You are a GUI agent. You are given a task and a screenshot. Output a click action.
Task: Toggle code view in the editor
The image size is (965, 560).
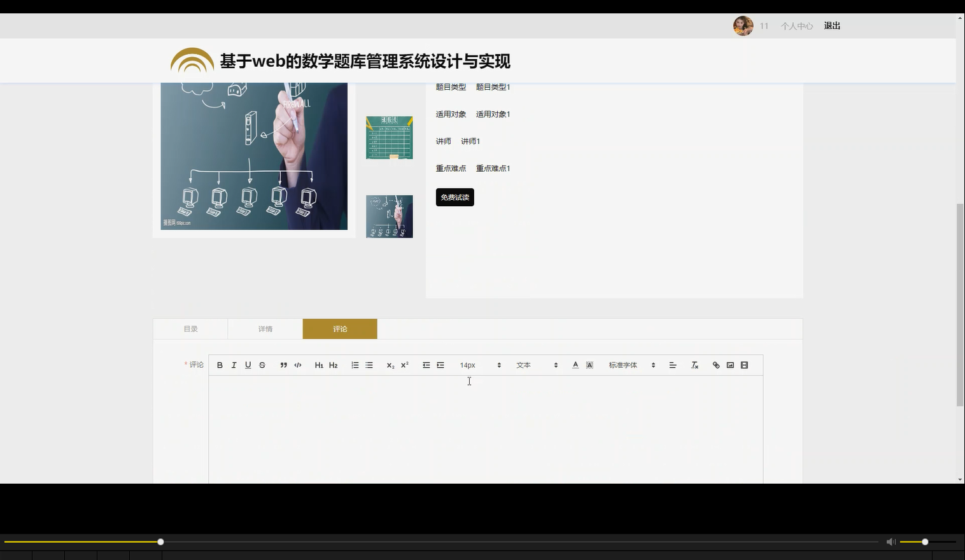pos(297,365)
